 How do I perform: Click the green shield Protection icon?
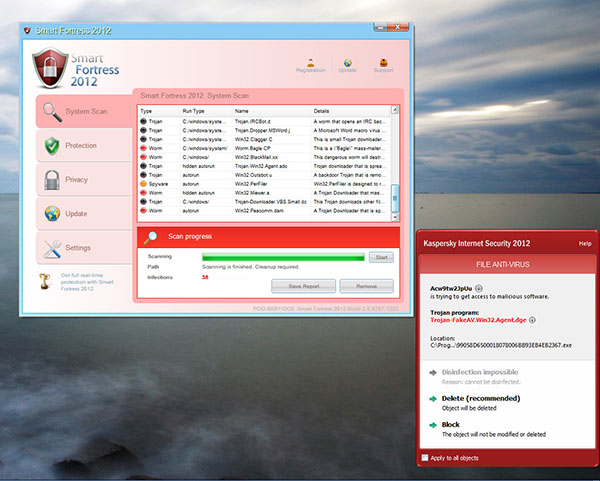click(x=52, y=146)
